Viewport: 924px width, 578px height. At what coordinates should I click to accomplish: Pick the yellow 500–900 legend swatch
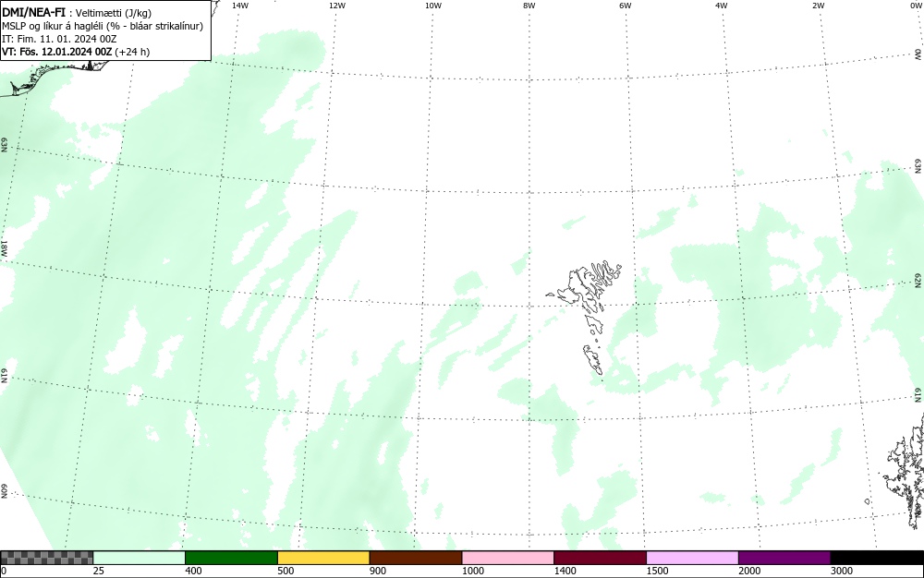pos(323,558)
